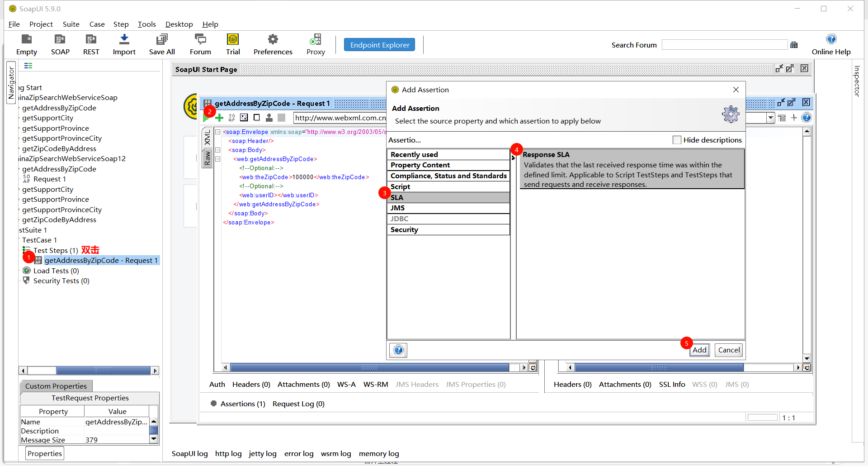
Task: Select the Response SLA assertion
Action: [632, 169]
